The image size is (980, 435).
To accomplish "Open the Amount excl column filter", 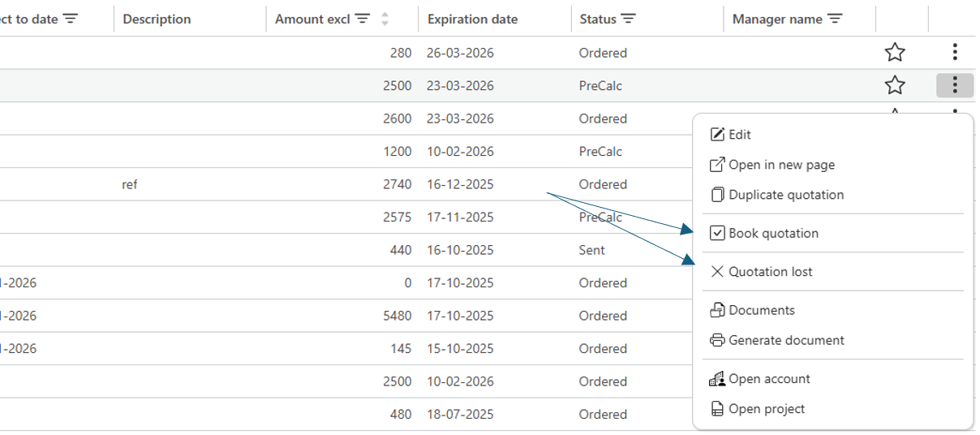I will [363, 19].
